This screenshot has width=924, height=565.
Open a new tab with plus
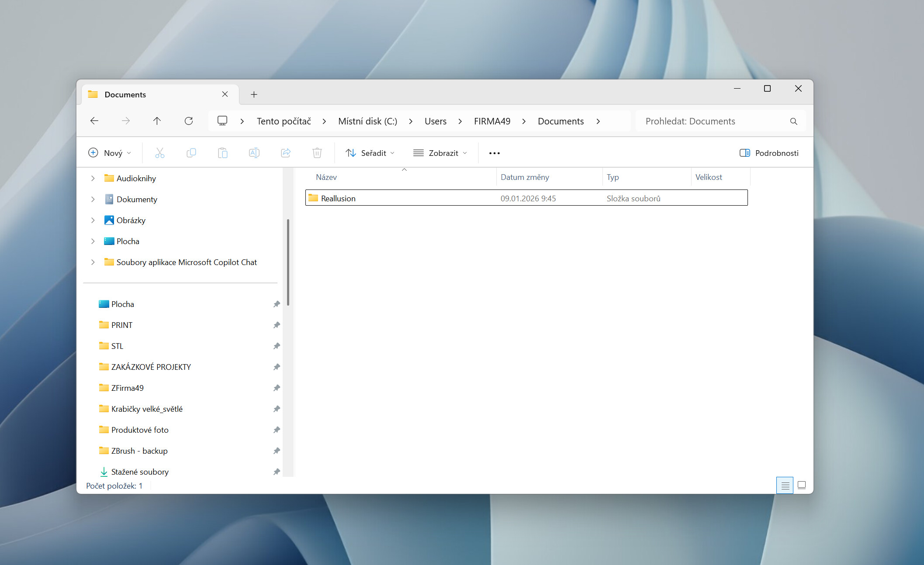(254, 94)
